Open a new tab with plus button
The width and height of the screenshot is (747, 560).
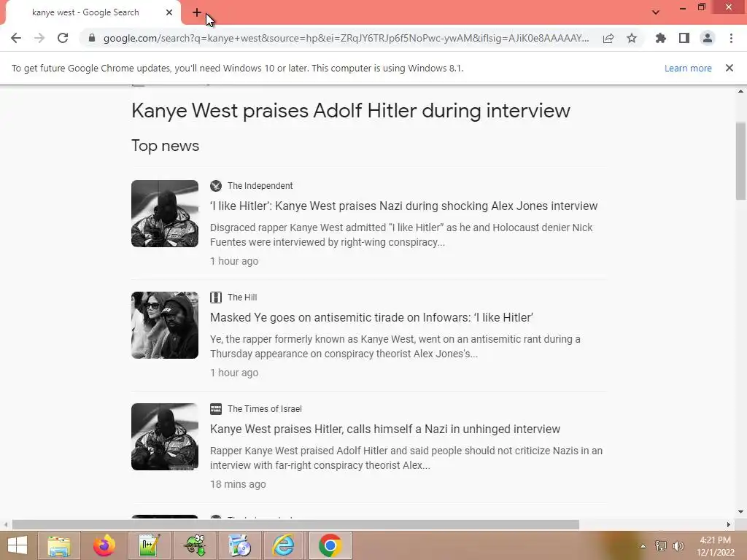click(197, 12)
